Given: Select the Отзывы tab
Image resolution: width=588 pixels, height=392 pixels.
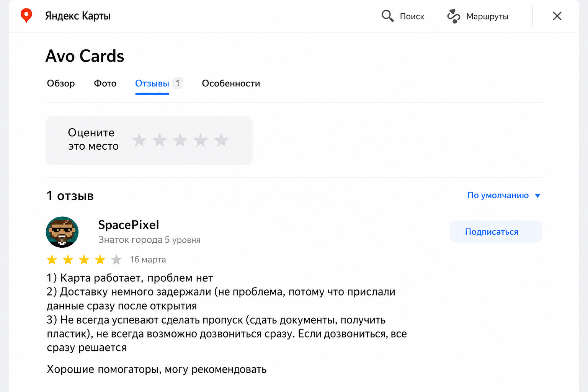Looking at the screenshot, I should [152, 83].
